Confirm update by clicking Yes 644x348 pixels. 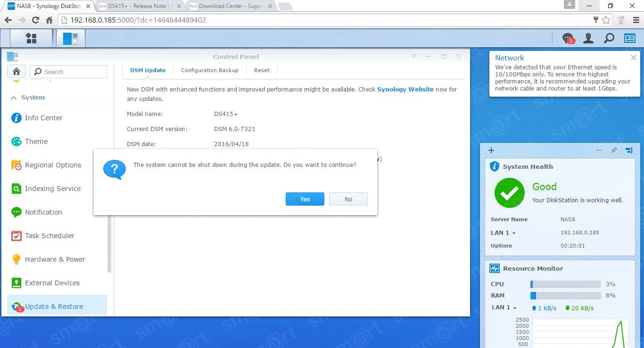305,199
